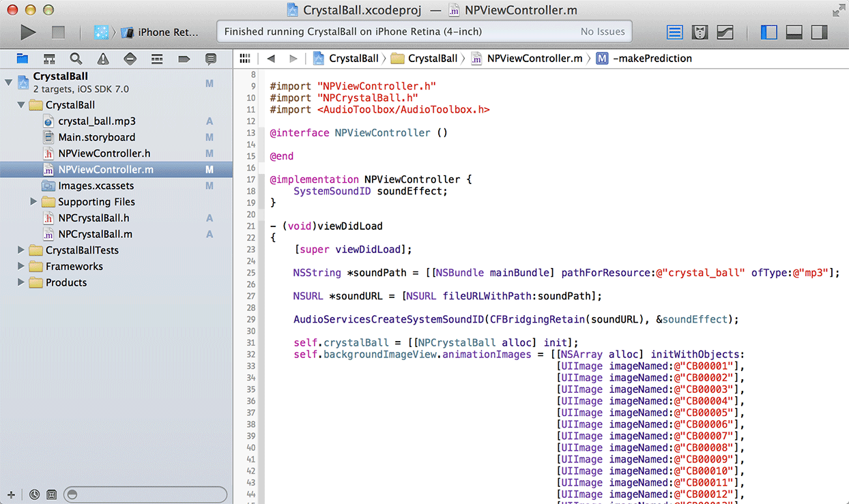Screen dimensions: 849x504
Task: Expand the Frameworks folder
Action: (21, 267)
